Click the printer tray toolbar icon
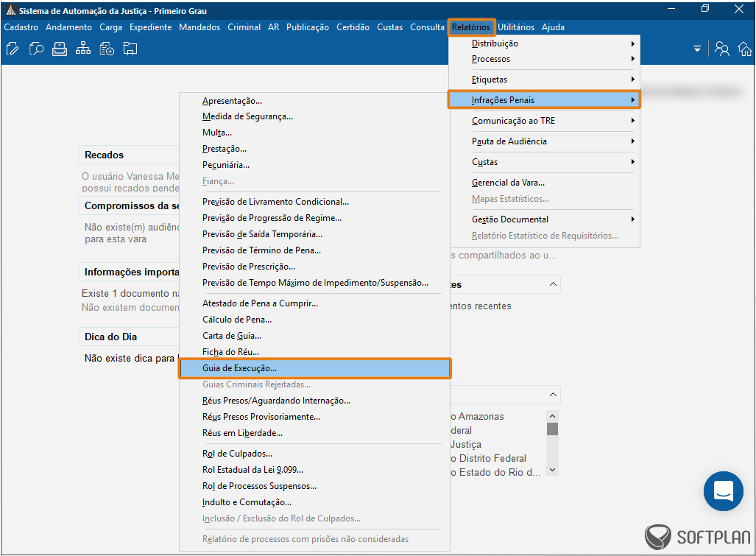Viewport: 756px width, 556px height. 60,49
